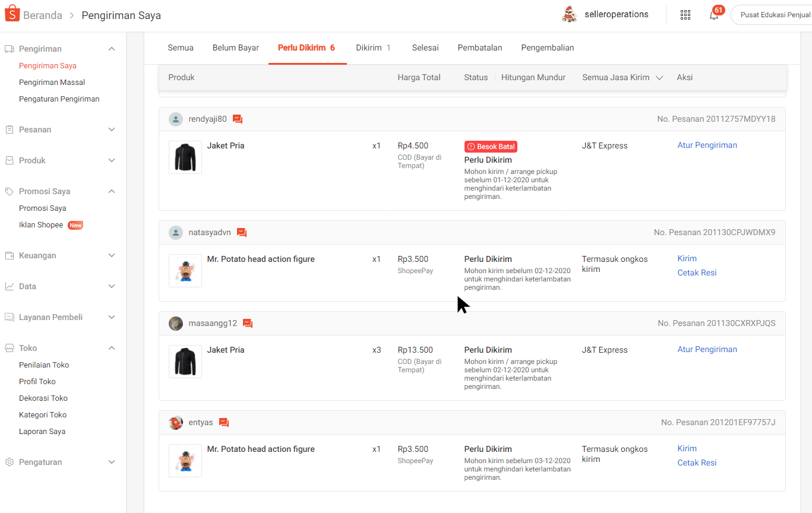Switch to the Pembatalan tab
812x513 pixels.
pyautogui.click(x=479, y=47)
